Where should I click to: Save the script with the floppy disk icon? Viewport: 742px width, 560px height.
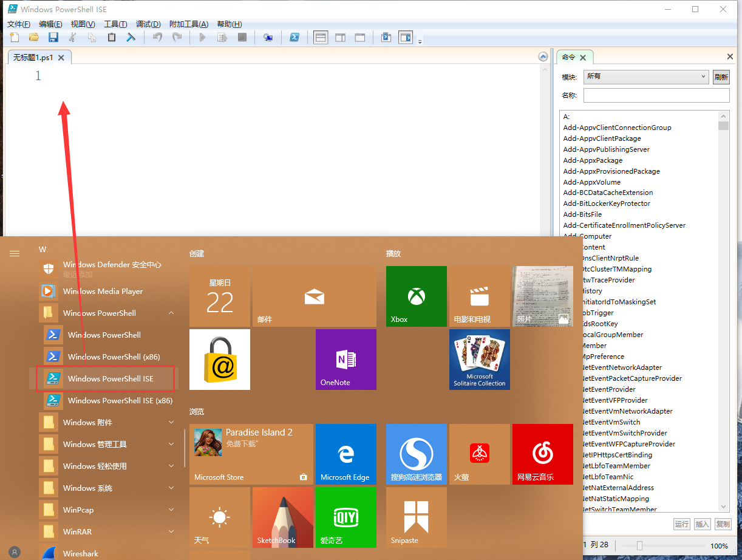(53, 38)
